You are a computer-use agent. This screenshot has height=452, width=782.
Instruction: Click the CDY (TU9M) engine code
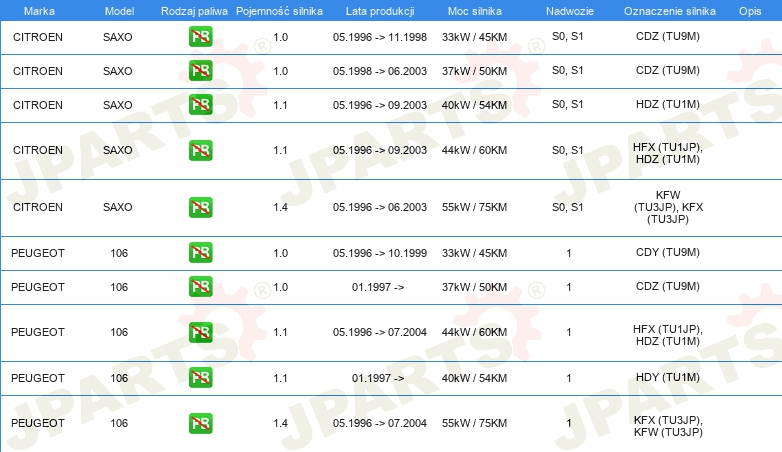pos(668,252)
